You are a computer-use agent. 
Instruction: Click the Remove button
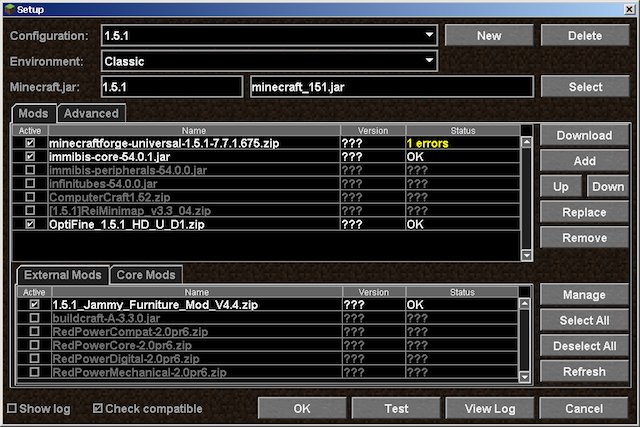pos(584,238)
